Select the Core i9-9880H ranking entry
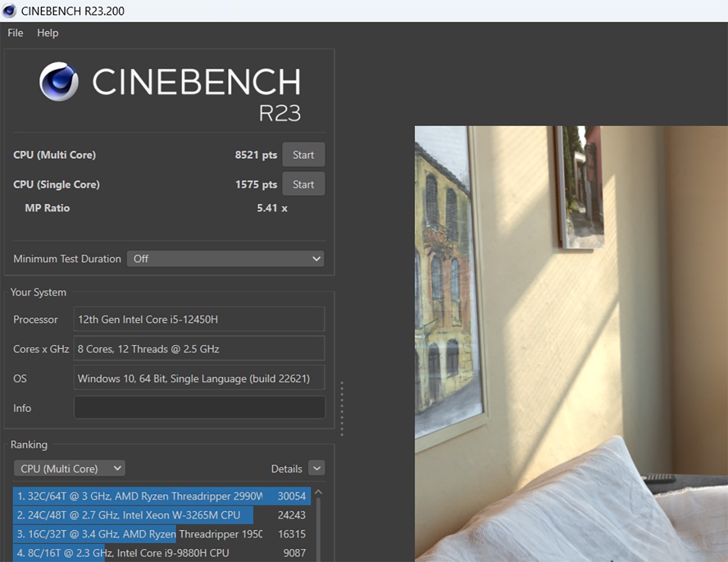The width and height of the screenshot is (728, 562). tap(159, 553)
